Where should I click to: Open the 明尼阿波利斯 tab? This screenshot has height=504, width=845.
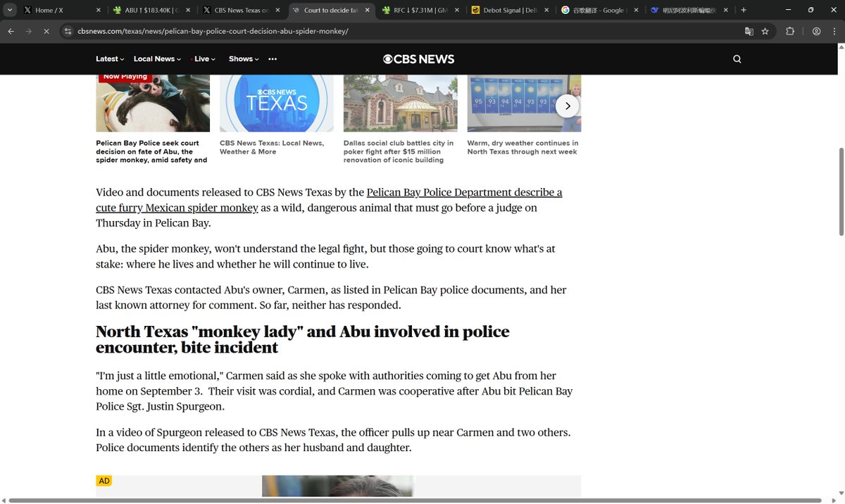click(689, 11)
